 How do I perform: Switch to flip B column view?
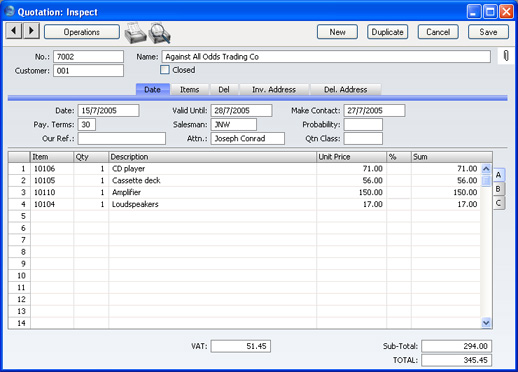click(499, 189)
